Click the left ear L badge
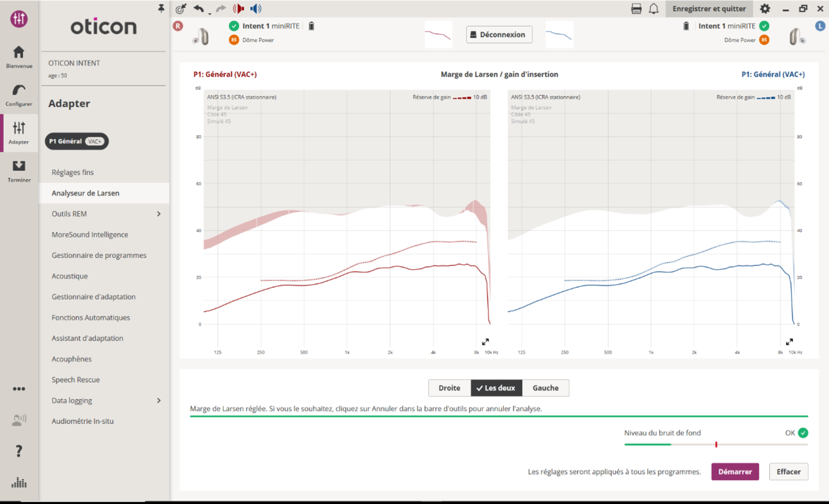 (x=820, y=26)
